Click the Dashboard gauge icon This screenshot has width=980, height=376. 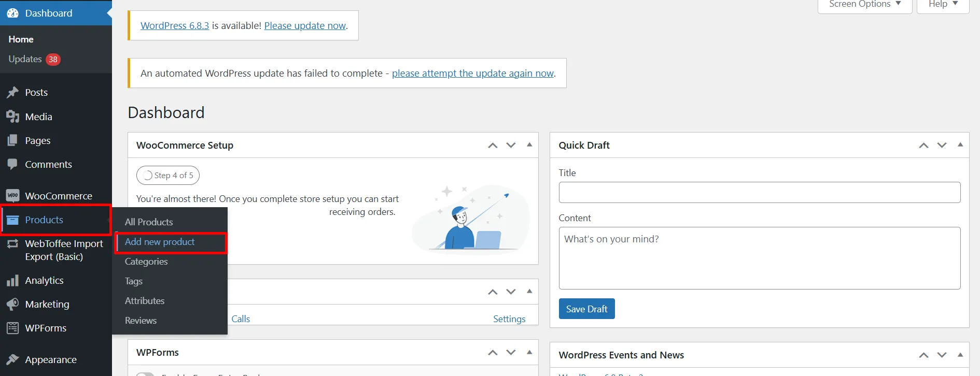point(12,13)
